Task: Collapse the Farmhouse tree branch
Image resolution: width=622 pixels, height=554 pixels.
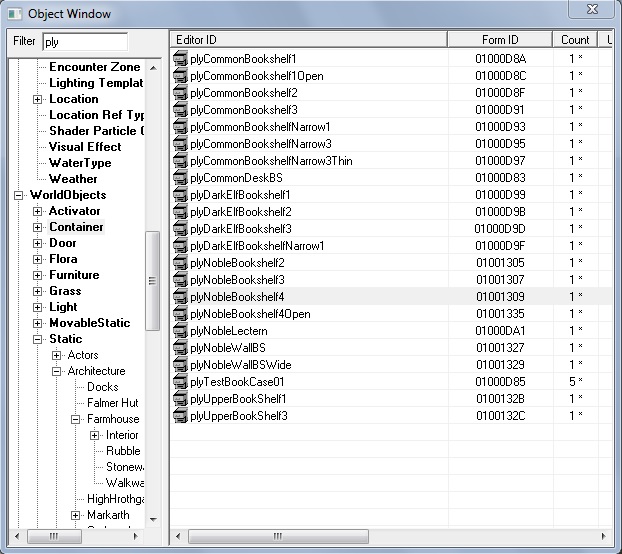Action: point(76,419)
